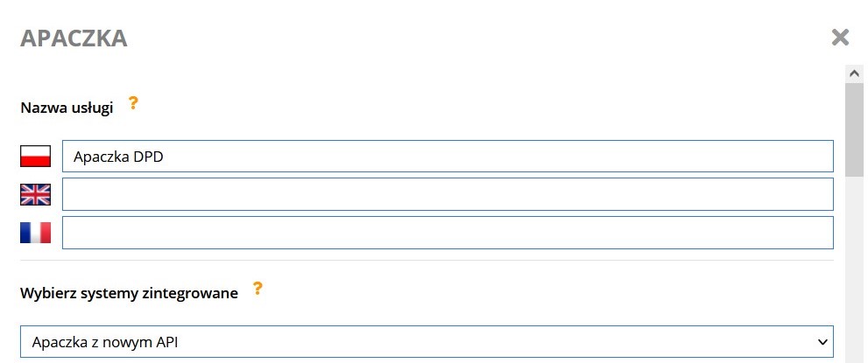Click the British flag icon
Image resolution: width=868 pixels, height=363 pixels.
pos(35,194)
